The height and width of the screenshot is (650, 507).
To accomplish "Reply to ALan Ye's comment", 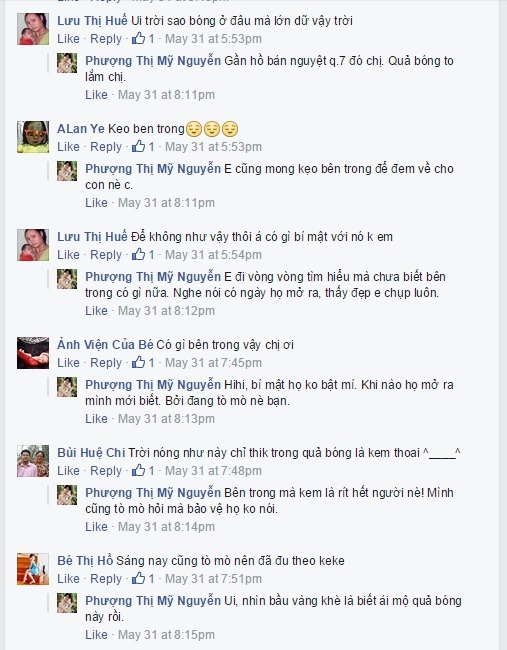I will pos(106,147).
